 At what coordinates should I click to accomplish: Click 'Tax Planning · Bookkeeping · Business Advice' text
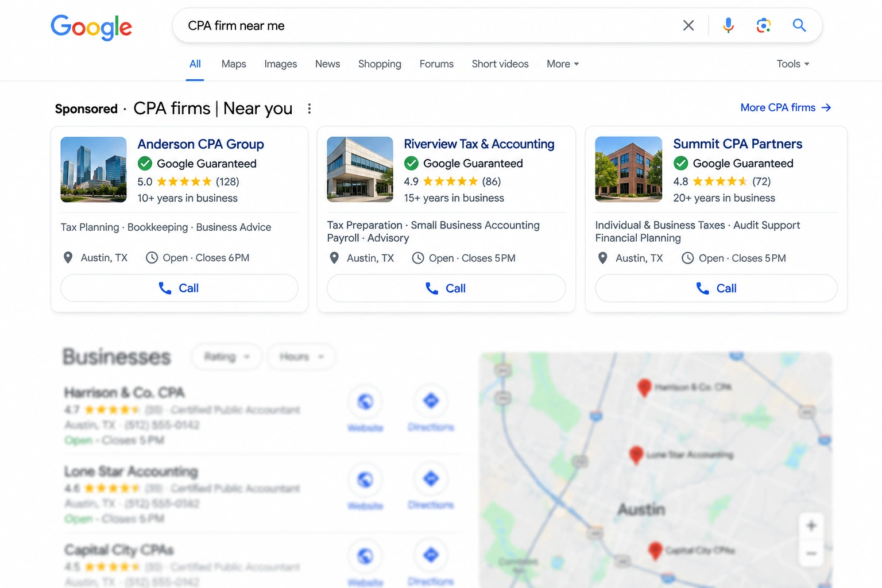[x=166, y=227]
